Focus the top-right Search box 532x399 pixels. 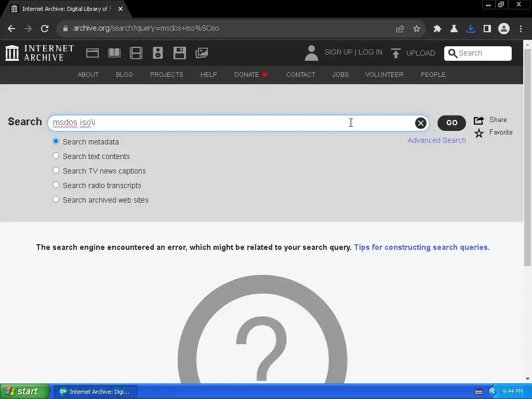478,54
